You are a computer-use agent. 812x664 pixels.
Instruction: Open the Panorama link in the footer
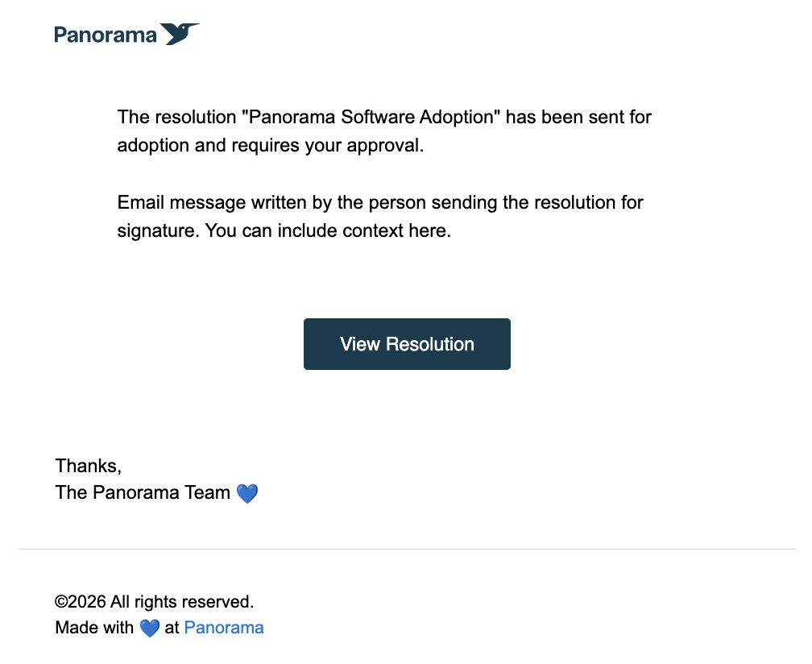tap(224, 627)
